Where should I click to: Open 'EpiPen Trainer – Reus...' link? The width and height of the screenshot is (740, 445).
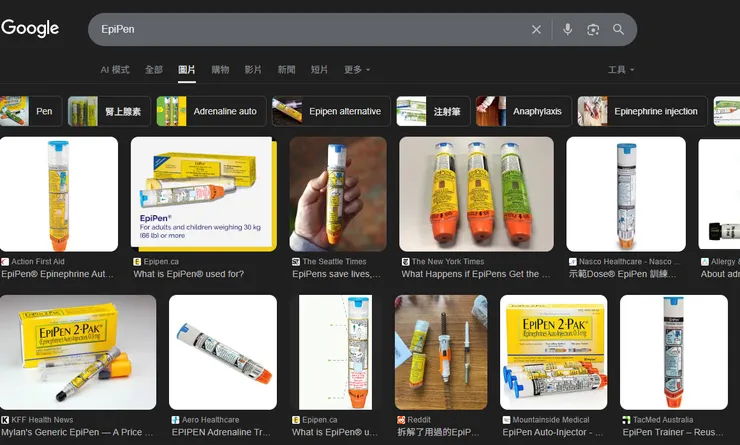(x=673, y=432)
